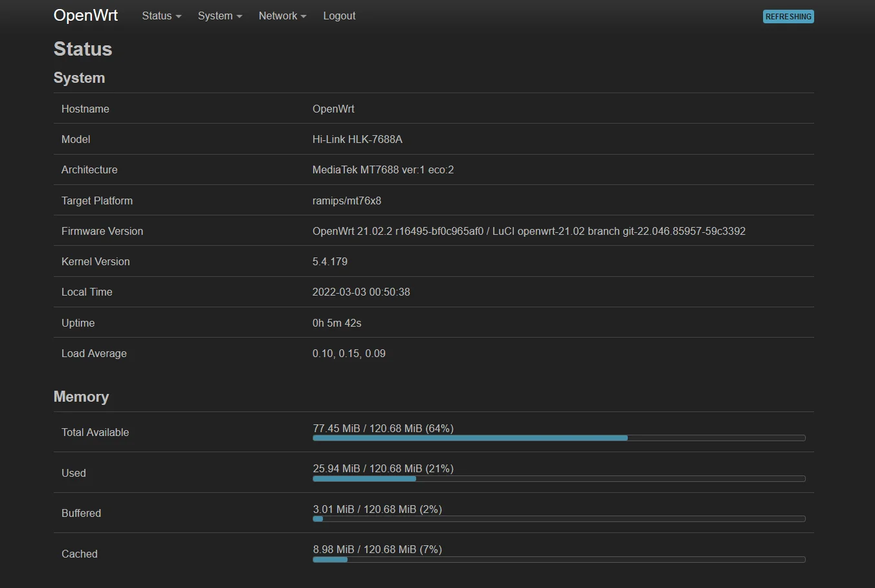Click the Local Time row label
This screenshot has height=588, width=875.
click(x=87, y=292)
